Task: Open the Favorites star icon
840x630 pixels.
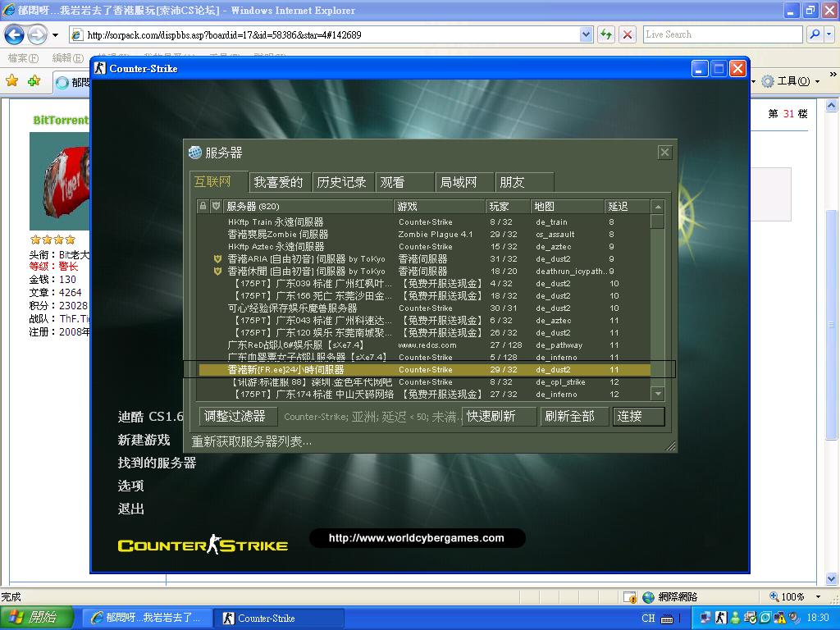Action: [x=12, y=80]
